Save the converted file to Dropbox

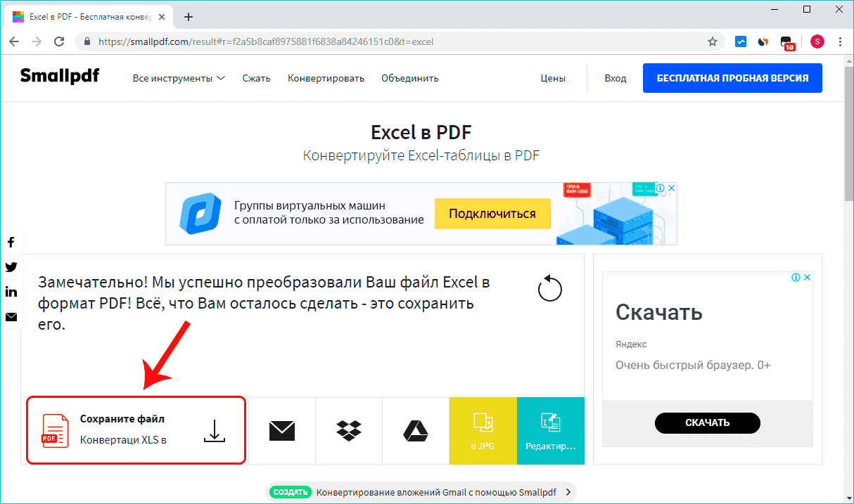pos(349,430)
